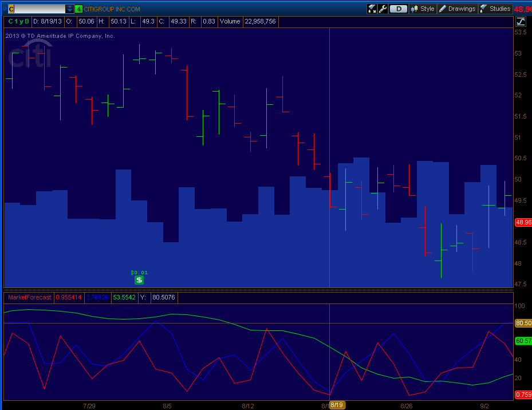Screen dimensions: 532x410
Task: Click the 80.50 level bubble on study axis
Action: coord(523,323)
